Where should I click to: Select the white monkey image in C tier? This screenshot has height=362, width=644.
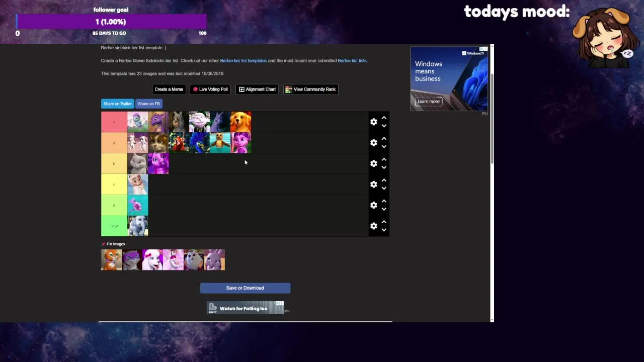pos(137,185)
